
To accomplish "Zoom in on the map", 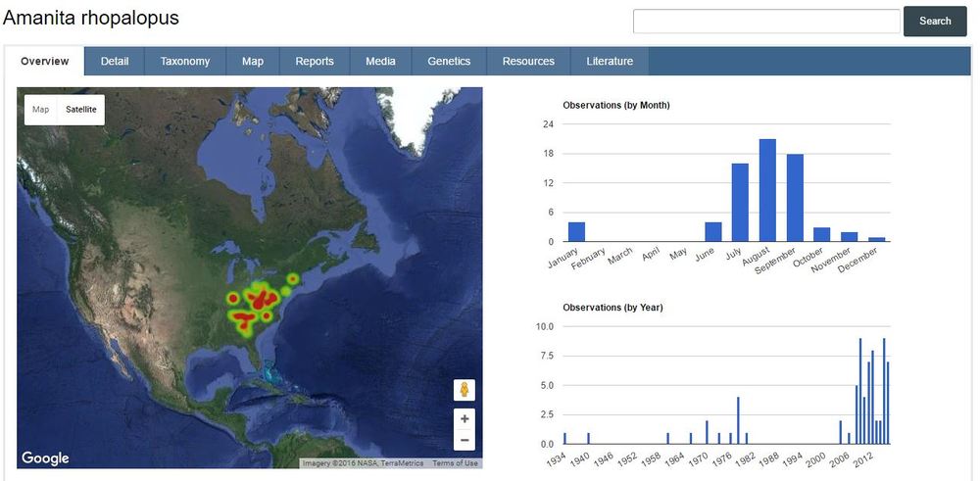I will coord(465,419).
